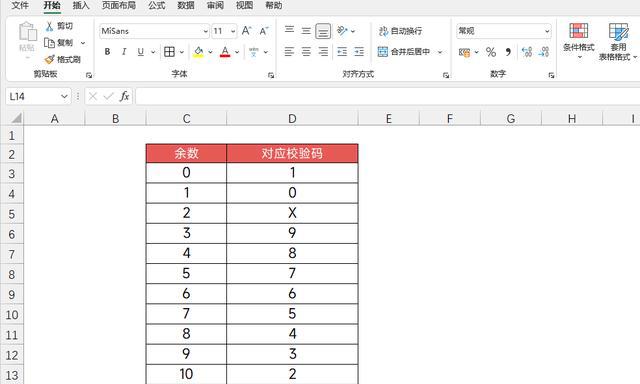
Task: Switch to the 视图 (View) tab
Action: (x=244, y=5)
